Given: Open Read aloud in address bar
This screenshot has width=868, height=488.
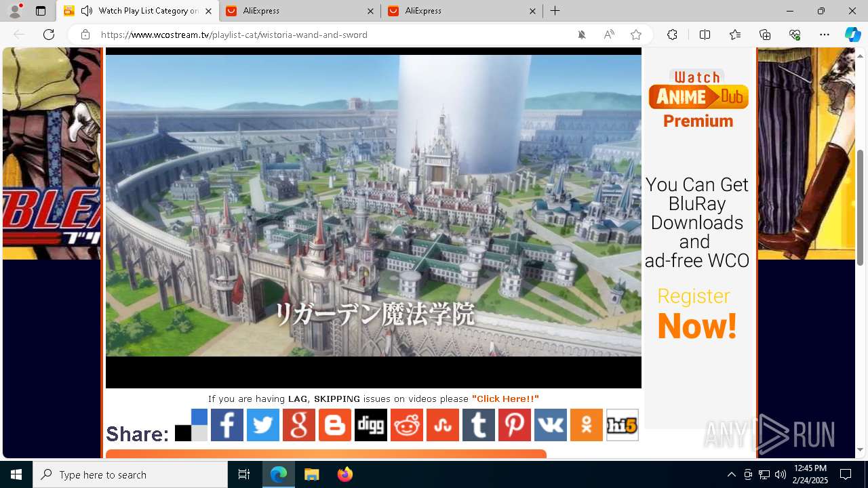Looking at the screenshot, I should tap(609, 35).
